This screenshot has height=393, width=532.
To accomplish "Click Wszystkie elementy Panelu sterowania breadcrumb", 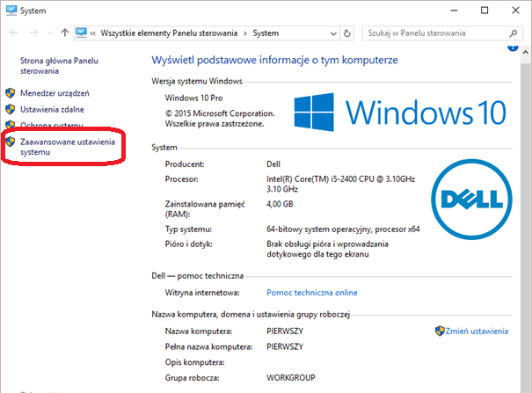I will (169, 33).
